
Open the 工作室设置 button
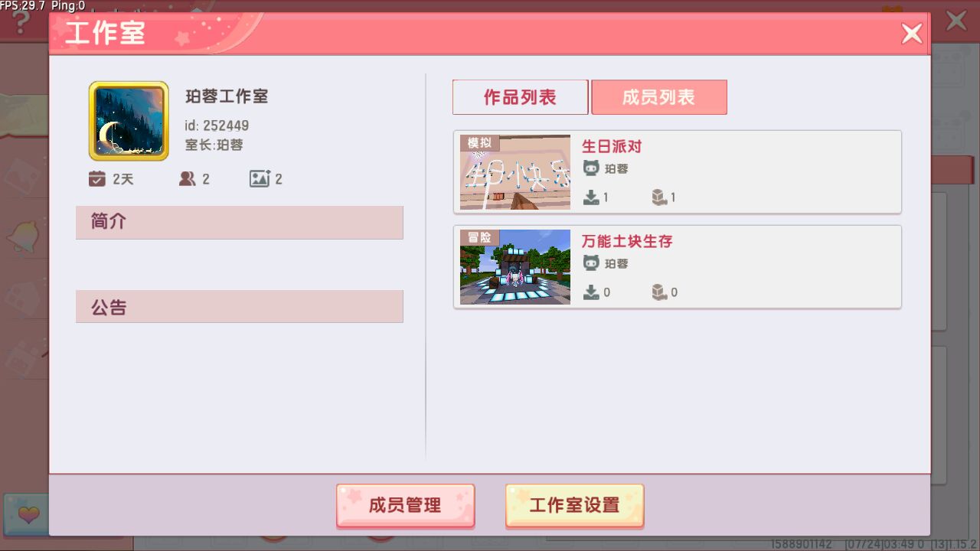pos(574,505)
